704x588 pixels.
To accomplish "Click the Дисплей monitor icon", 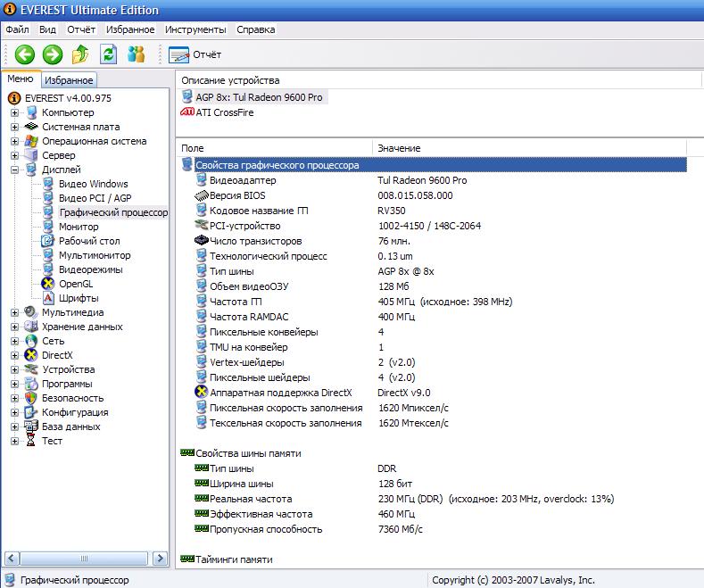I will click(x=31, y=170).
